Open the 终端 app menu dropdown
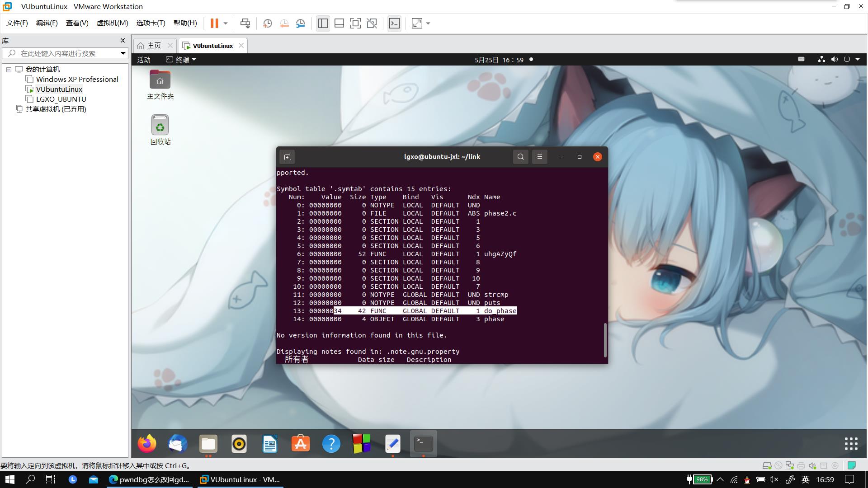 (181, 60)
